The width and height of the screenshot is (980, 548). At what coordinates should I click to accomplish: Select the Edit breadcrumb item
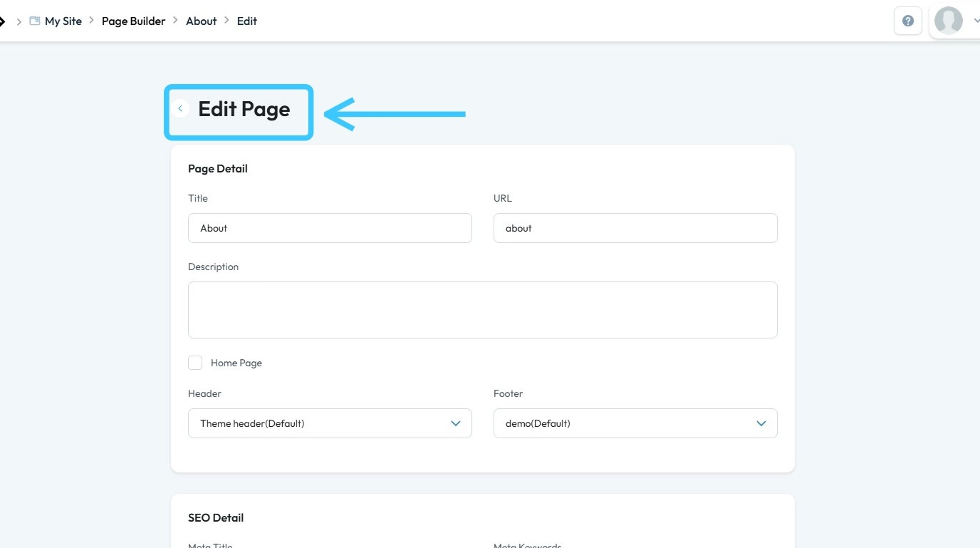coord(247,21)
